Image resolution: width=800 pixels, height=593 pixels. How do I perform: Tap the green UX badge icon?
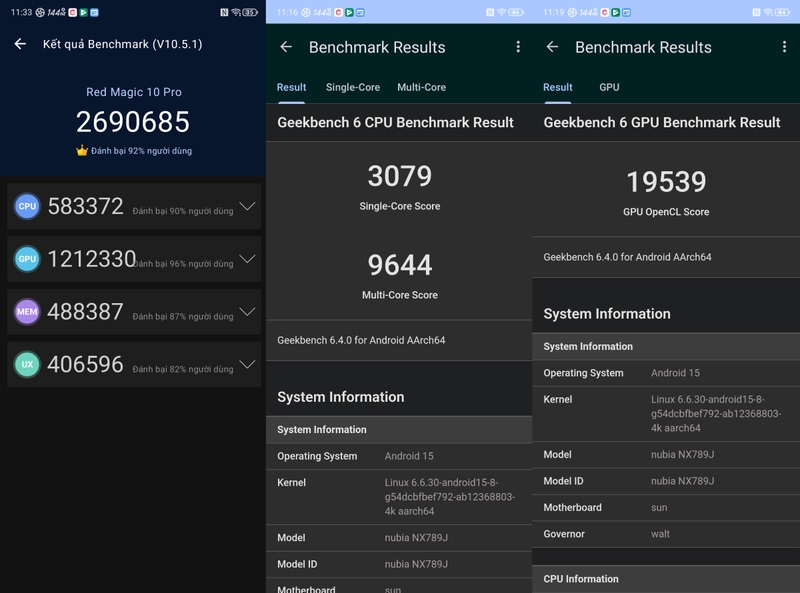[27, 364]
